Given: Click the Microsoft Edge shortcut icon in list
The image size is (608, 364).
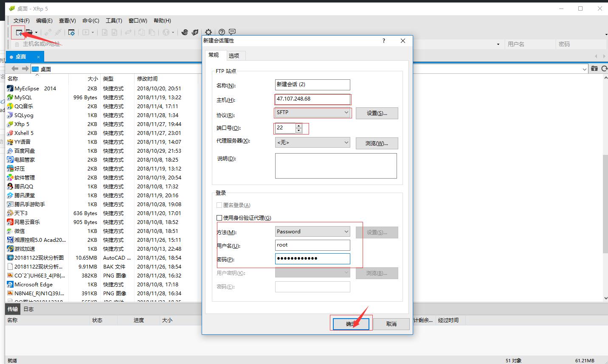Looking at the screenshot, I should tap(10, 285).
